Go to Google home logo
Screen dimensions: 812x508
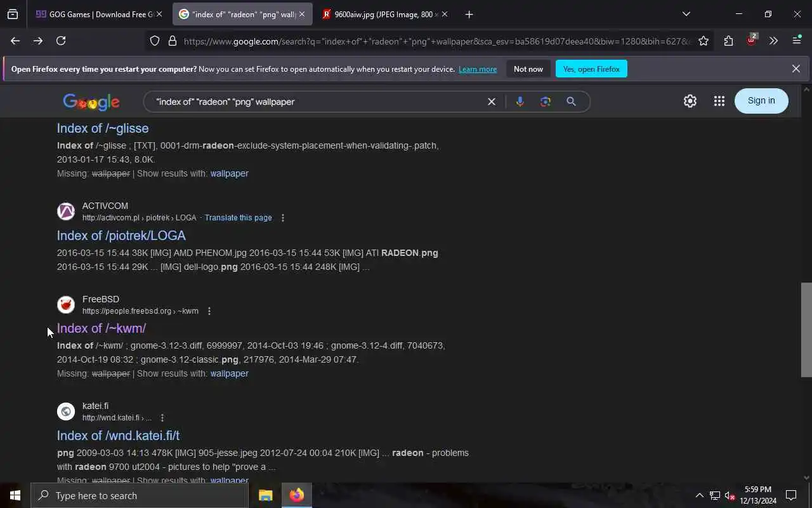click(91, 102)
